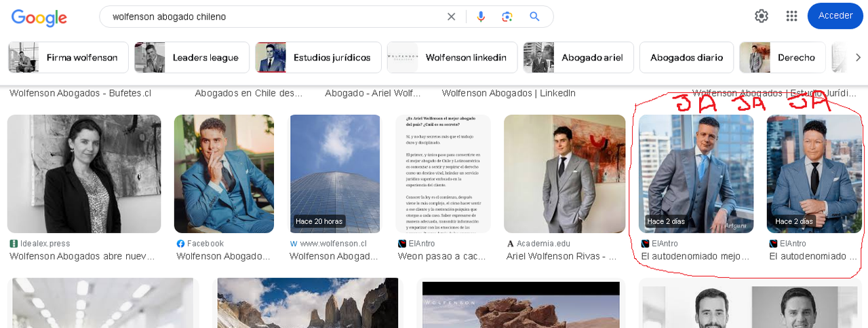This screenshot has height=328, width=868.
Task: Open the Academia.edu man in grey suit thumbnail
Action: click(x=565, y=174)
